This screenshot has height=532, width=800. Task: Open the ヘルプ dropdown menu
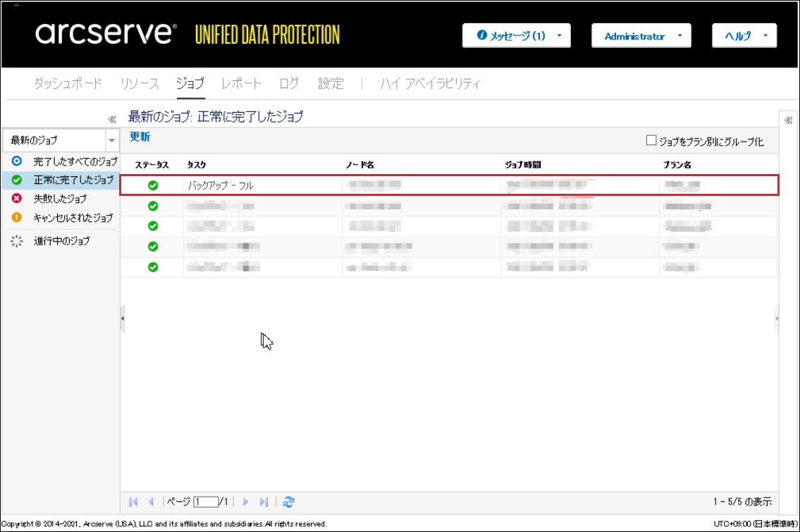[744, 36]
